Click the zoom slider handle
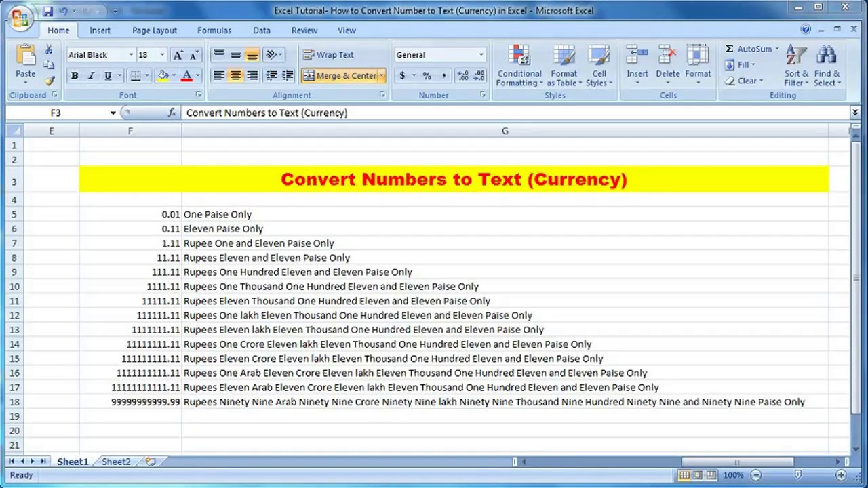 click(x=798, y=475)
